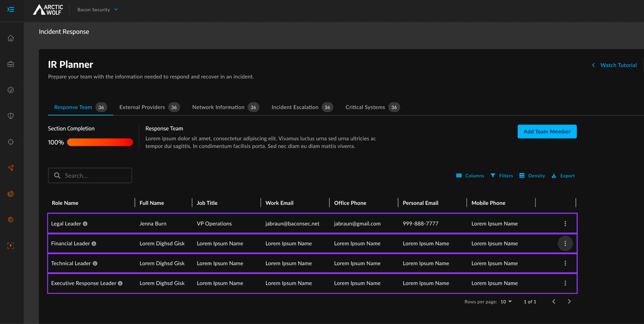Sort by Mobile Phone column header

click(488, 203)
